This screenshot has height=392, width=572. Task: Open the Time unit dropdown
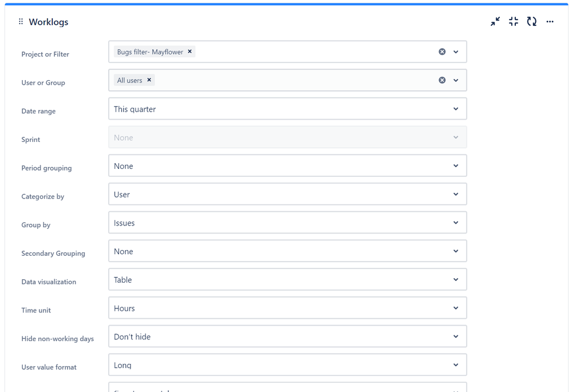tap(287, 308)
